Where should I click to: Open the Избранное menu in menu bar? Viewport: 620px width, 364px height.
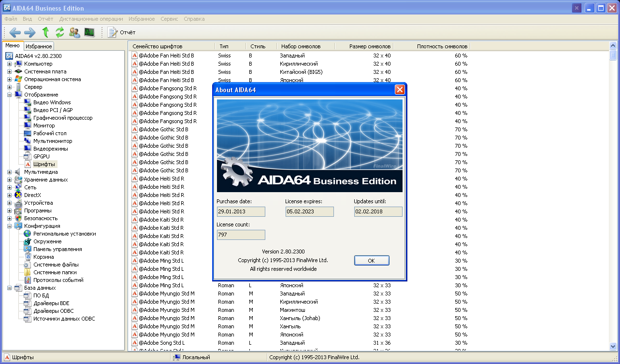coord(142,19)
